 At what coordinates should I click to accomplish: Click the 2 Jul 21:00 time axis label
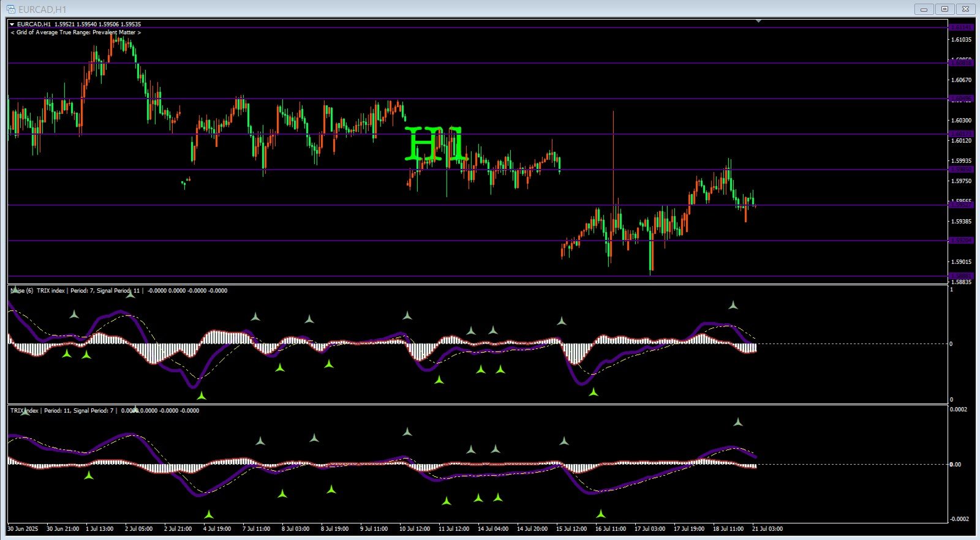pos(178,529)
